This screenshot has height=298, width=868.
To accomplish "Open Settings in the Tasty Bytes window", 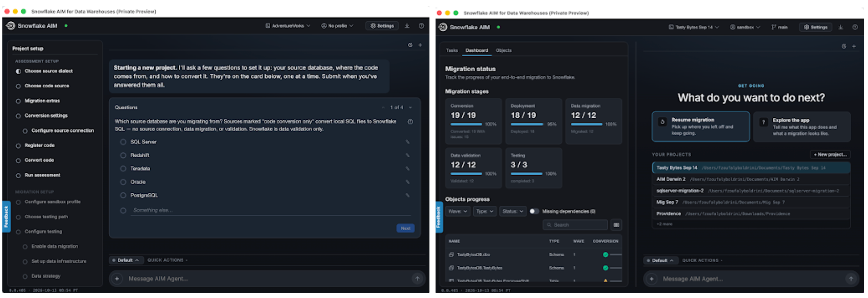I will click(815, 27).
